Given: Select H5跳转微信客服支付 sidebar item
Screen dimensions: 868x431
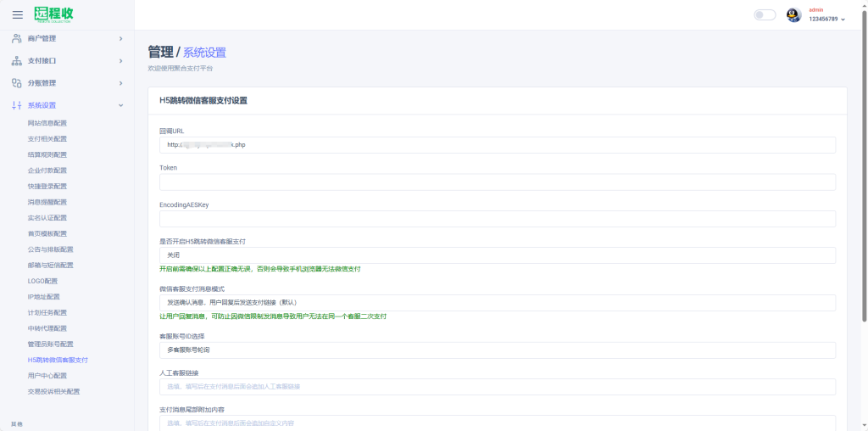Looking at the screenshot, I should pyautogui.click(x=58, y=360).
